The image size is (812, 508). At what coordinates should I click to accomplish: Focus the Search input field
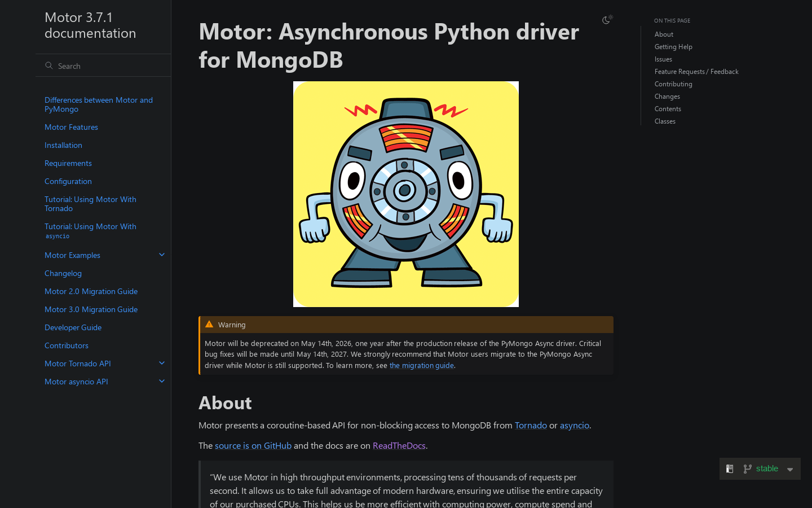pos(103,65)
